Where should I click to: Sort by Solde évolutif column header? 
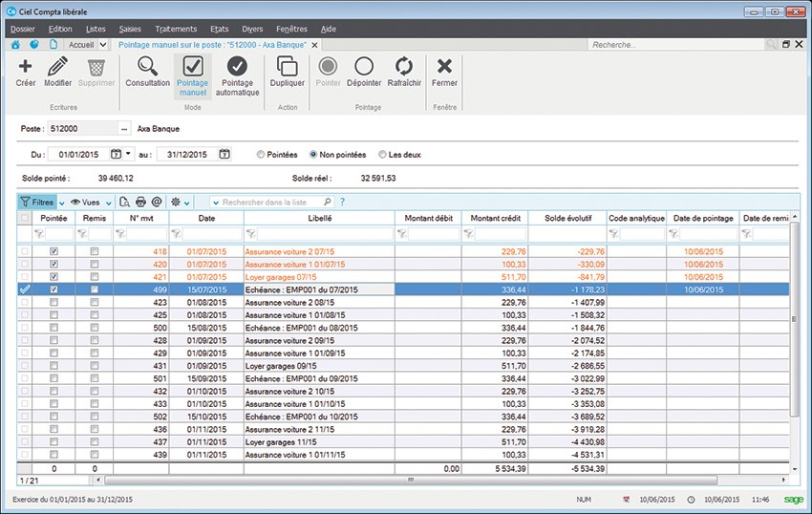tap(568, 218)
